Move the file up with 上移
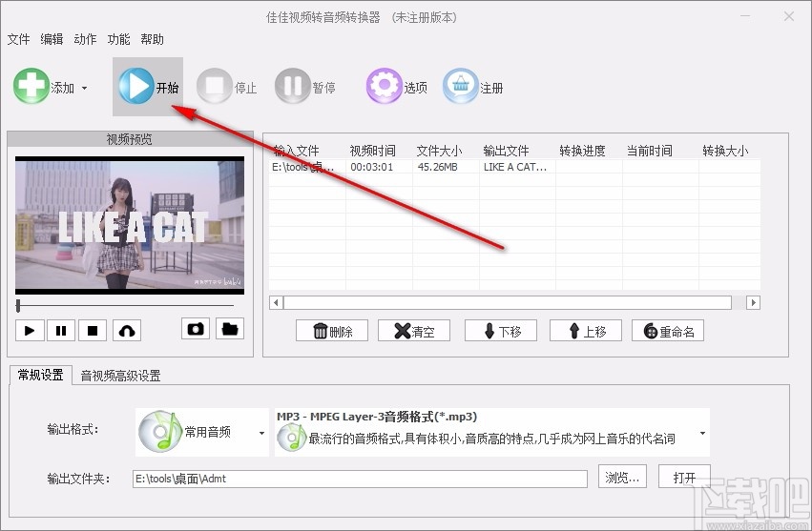Image resolution: width=812 pixels, height=531 pixels. tap(586, 331)
